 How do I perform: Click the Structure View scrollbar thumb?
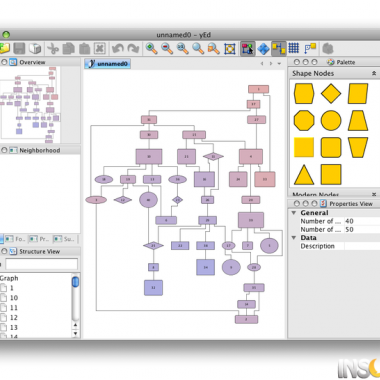75,282
